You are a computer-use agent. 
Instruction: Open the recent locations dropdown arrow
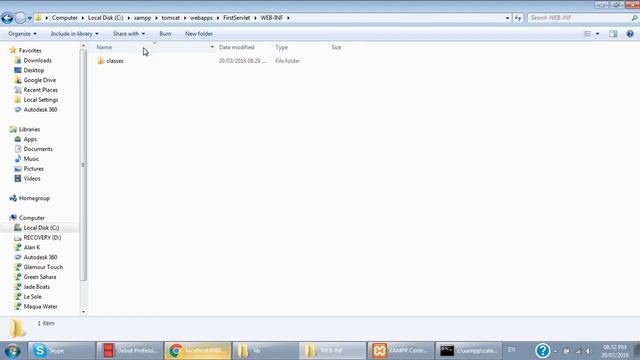[x=29, y=18]
